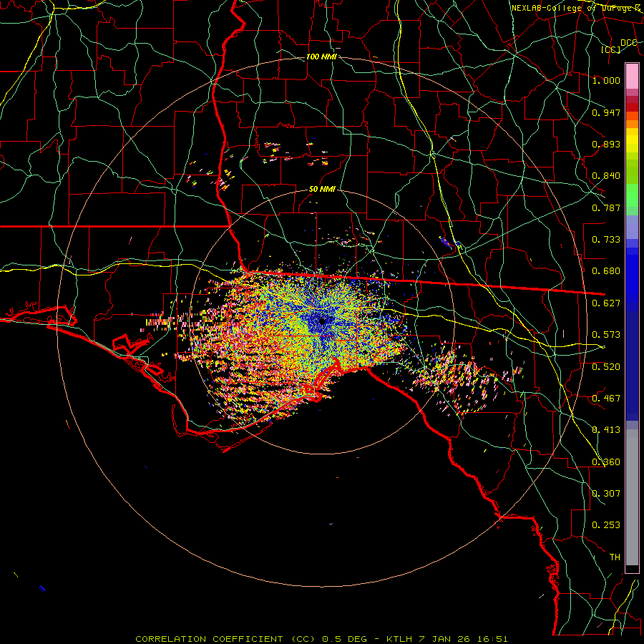Click the black KTLH radar site dot

point(323,321)
